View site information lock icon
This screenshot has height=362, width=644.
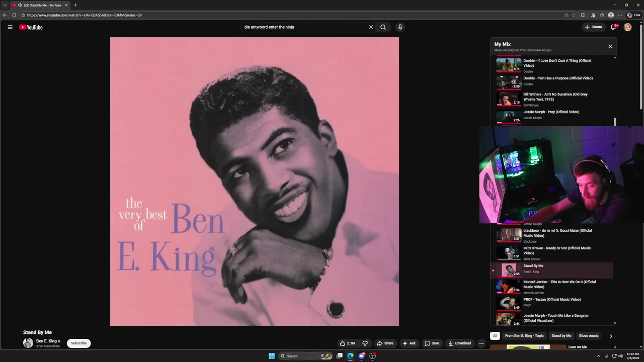point(23,15)
